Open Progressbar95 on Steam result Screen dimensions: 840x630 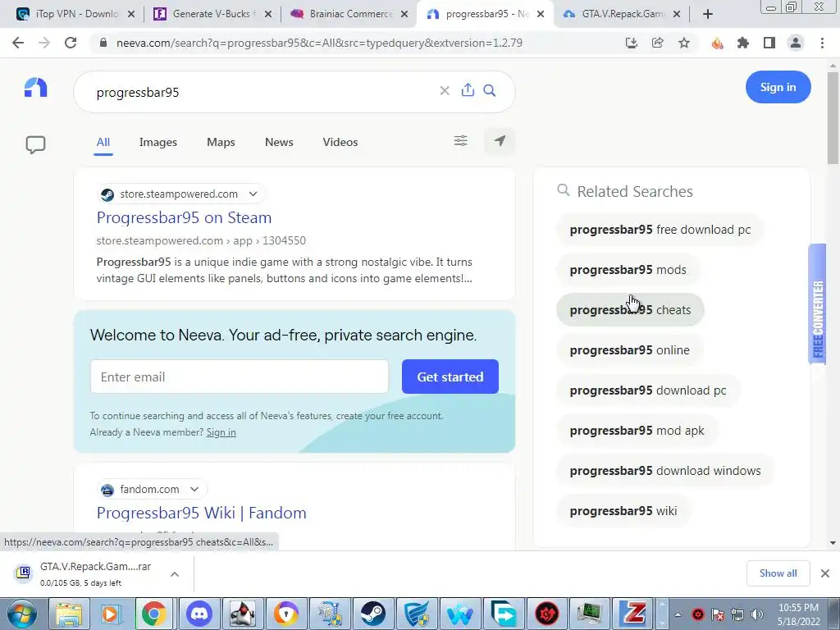click(184, 217)
